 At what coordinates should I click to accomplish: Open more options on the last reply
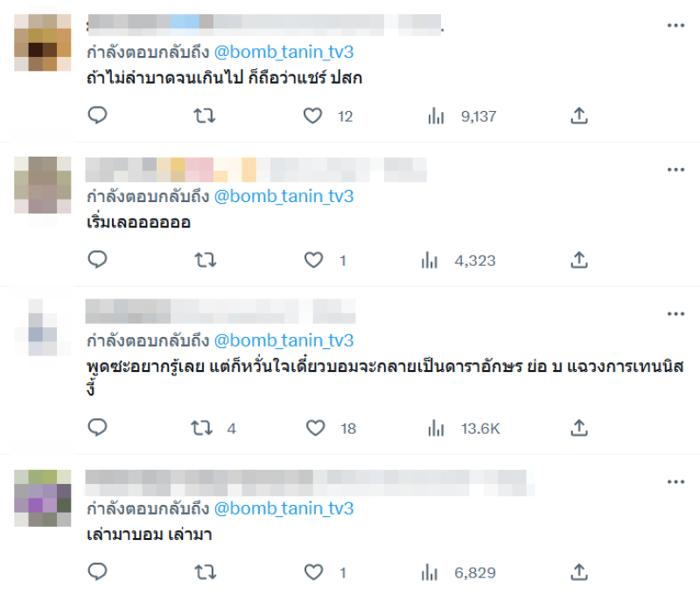675,482
